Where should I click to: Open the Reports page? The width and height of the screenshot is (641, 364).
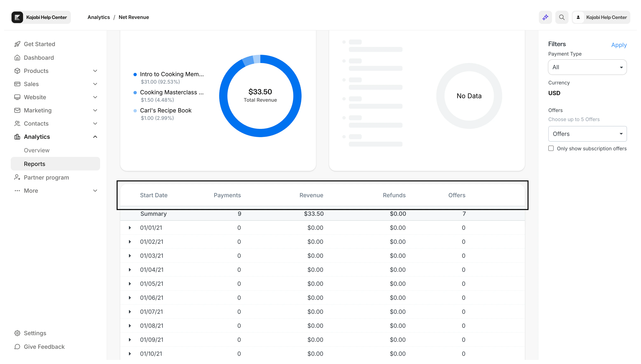click(x=35, y=164)
